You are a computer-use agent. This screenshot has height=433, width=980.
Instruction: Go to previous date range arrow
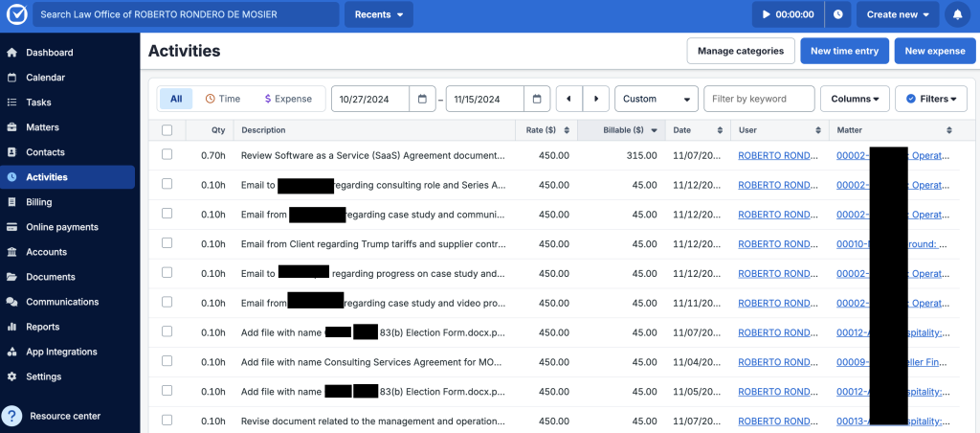[x=569, y=99]
